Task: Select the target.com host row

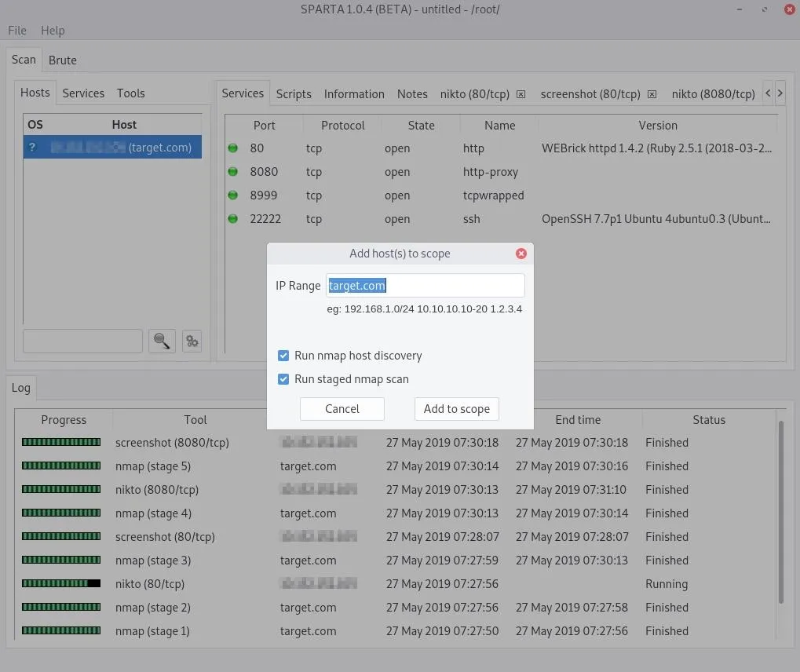Action: [x=112, y=147]
